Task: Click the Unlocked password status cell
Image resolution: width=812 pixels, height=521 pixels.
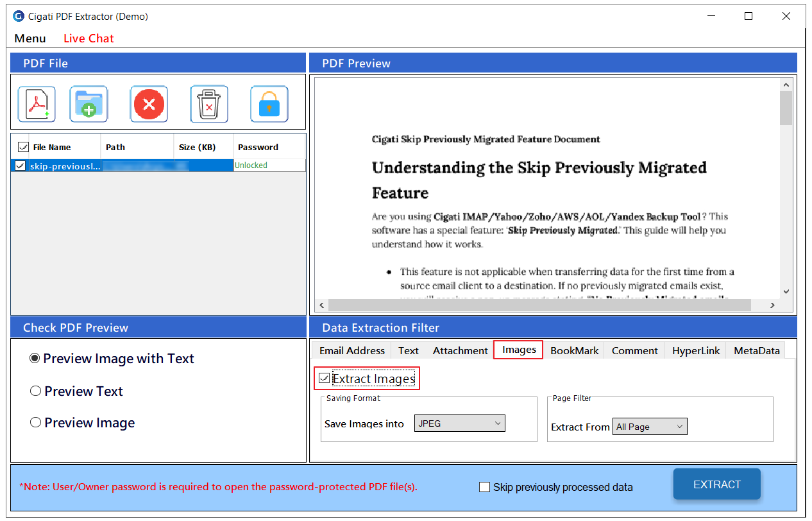Action: [x=269, y=166]
